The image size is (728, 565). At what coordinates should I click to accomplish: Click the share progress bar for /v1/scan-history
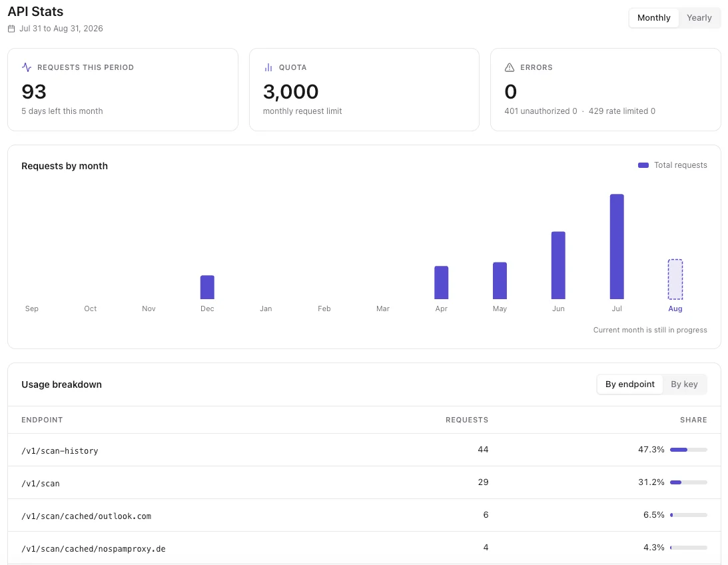[x=689, y=450]
